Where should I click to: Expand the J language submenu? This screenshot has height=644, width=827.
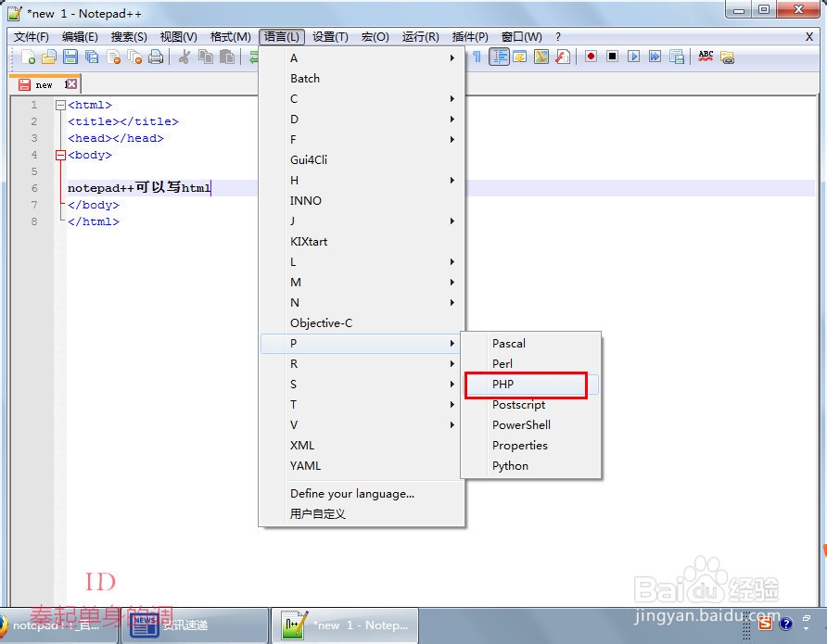(x=363, y=221)
